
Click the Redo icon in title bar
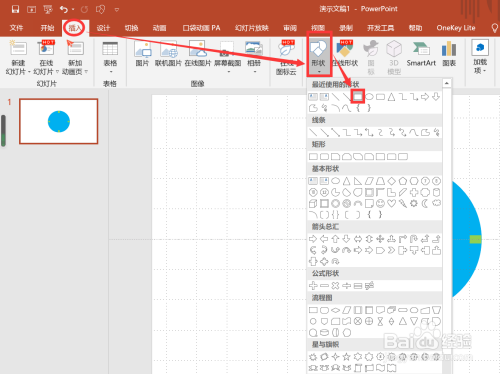(85, 9)
